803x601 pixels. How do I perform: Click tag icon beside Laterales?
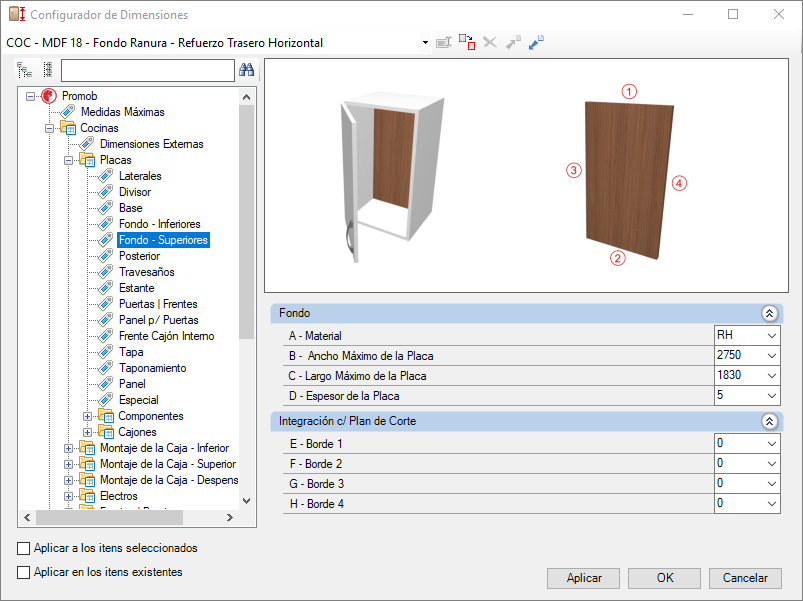[x=106, y=176]
